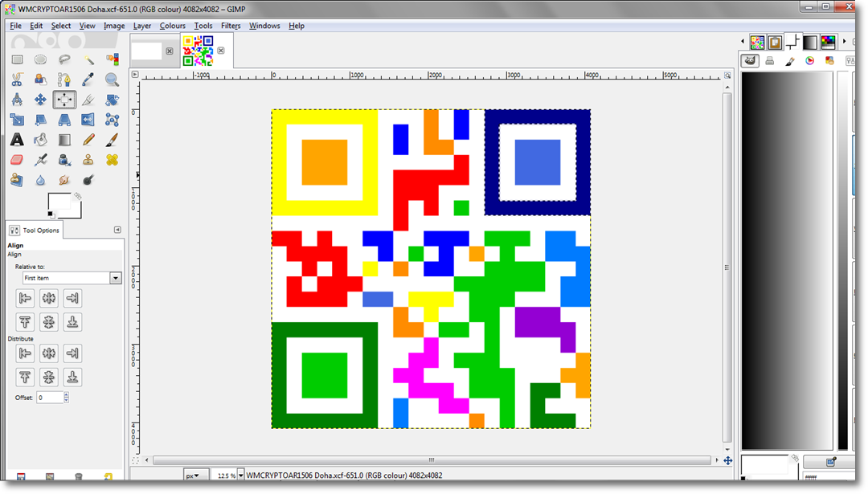Select the Ellipse Select tool
This screenshot has height=494, width=868.
click(x=40, y=59)
